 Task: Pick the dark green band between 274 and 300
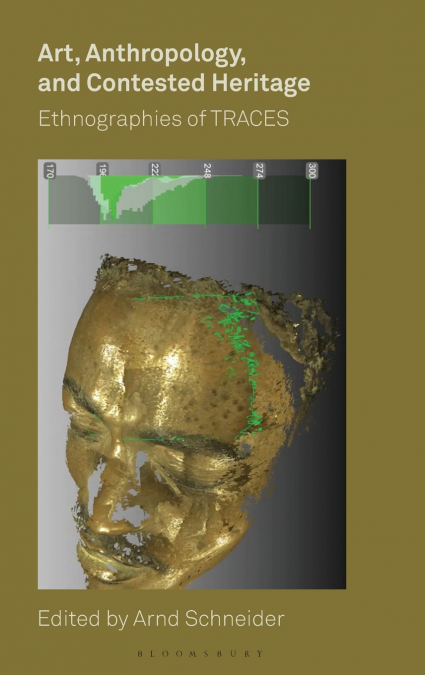(284, 201)
